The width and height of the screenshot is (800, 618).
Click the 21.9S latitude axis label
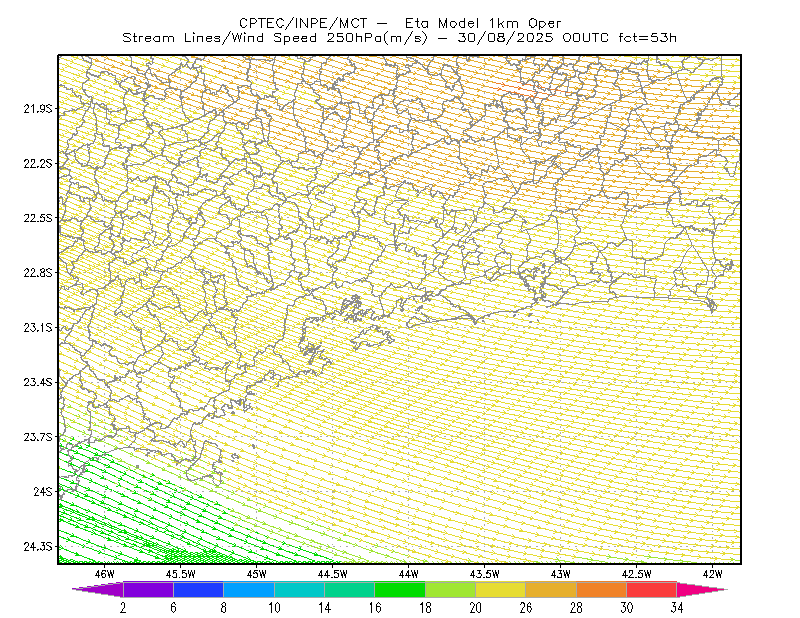click(x=38, y=109)
